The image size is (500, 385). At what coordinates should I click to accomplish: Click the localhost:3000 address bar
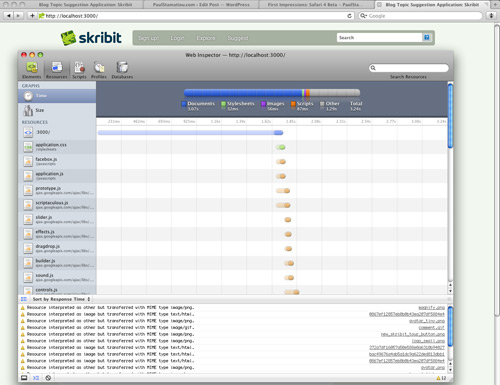[x=195, y=16]
